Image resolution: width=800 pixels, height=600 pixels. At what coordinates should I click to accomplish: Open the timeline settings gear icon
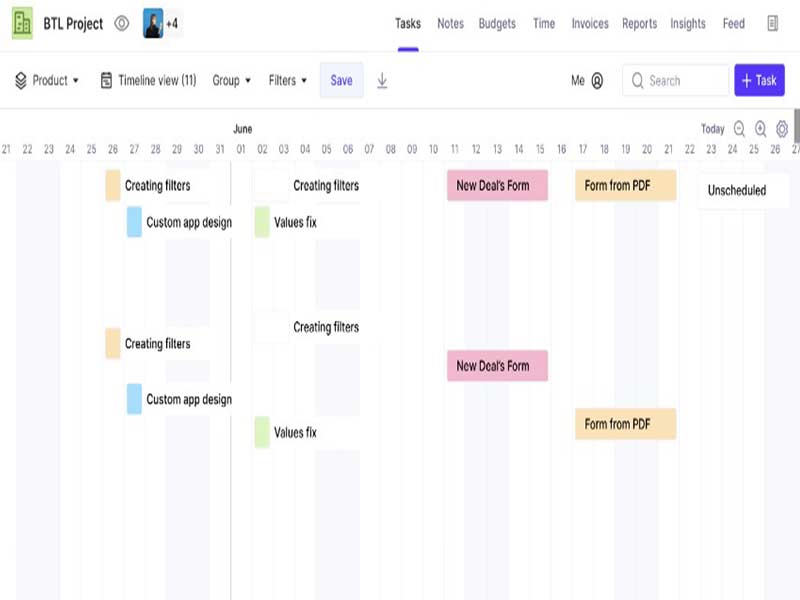(780, 129)
